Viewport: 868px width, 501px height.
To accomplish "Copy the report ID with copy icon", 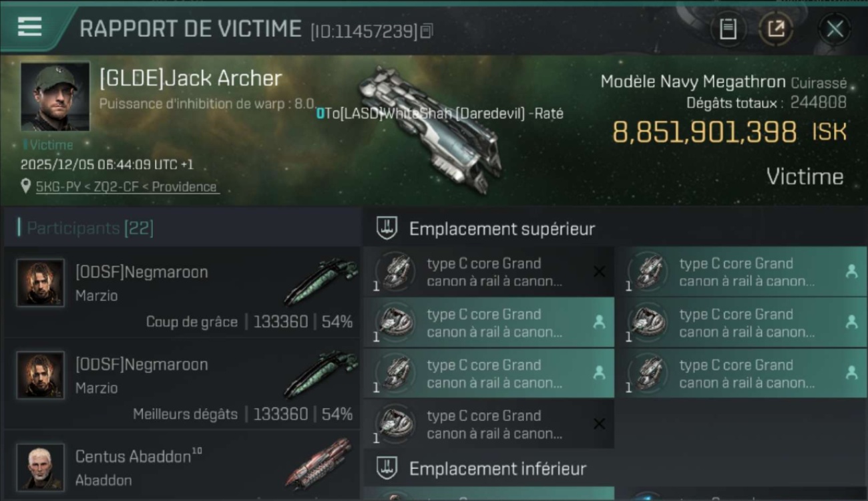I will [427, 31].
